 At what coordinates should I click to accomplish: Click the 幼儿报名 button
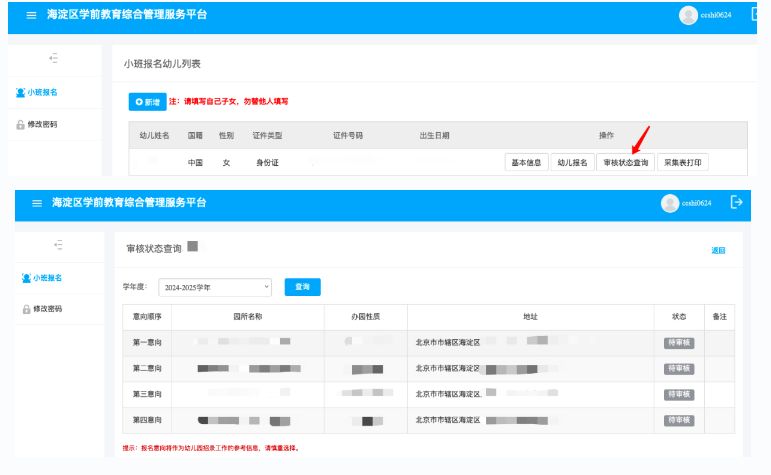572,163
